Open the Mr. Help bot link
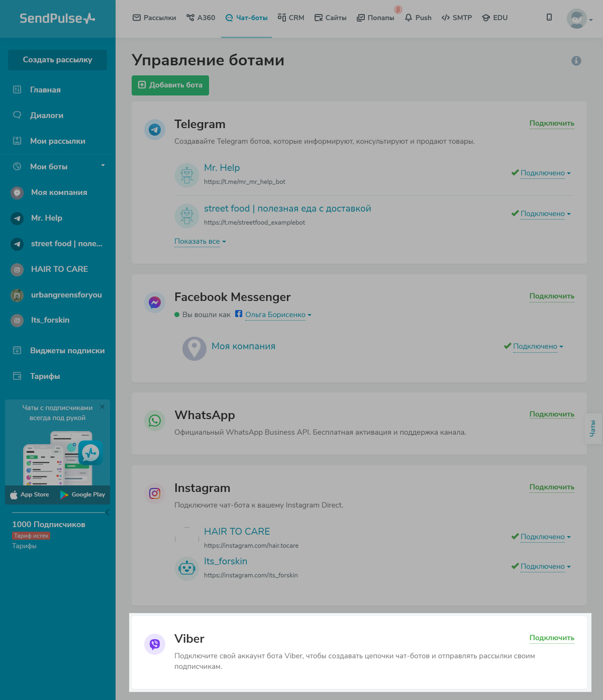The width and height of the screenshot is (603, 700). tap(222, 168)
